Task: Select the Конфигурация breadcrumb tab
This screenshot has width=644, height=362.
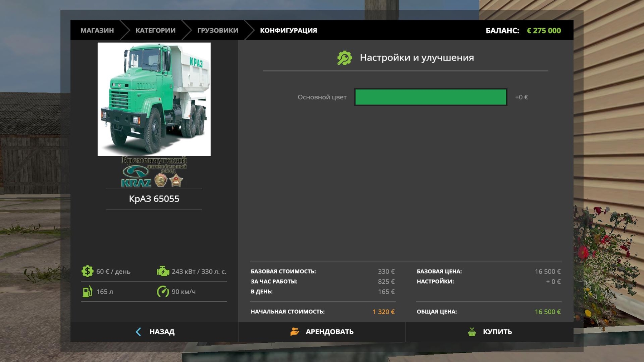Action: tap(288, 30)
